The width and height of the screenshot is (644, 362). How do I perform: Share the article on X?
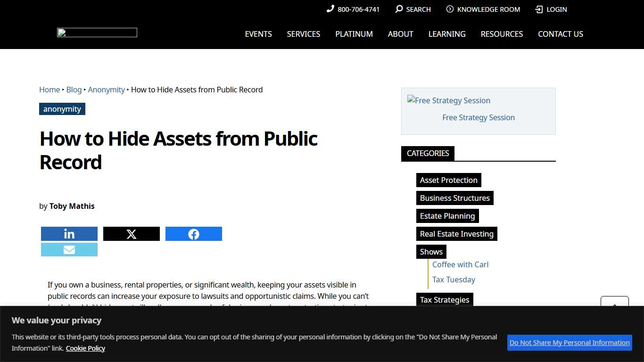click(131, 233)
